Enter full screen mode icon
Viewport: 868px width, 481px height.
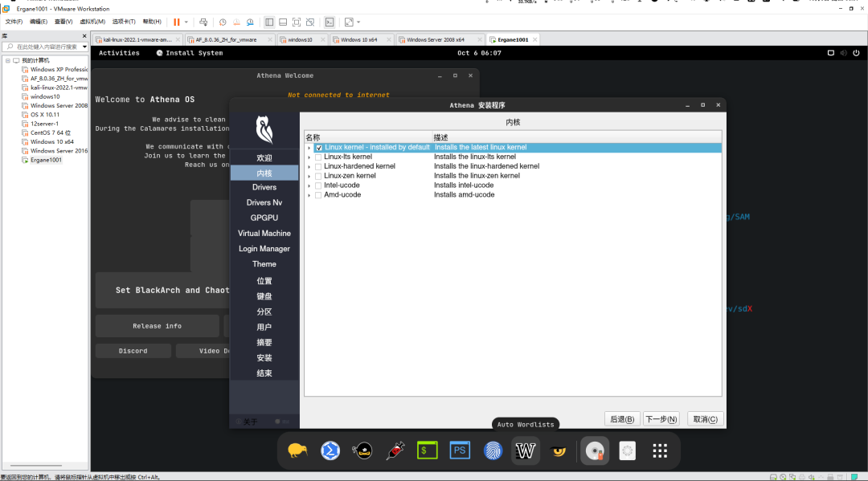pyautogui.click(x=297, y=22)
